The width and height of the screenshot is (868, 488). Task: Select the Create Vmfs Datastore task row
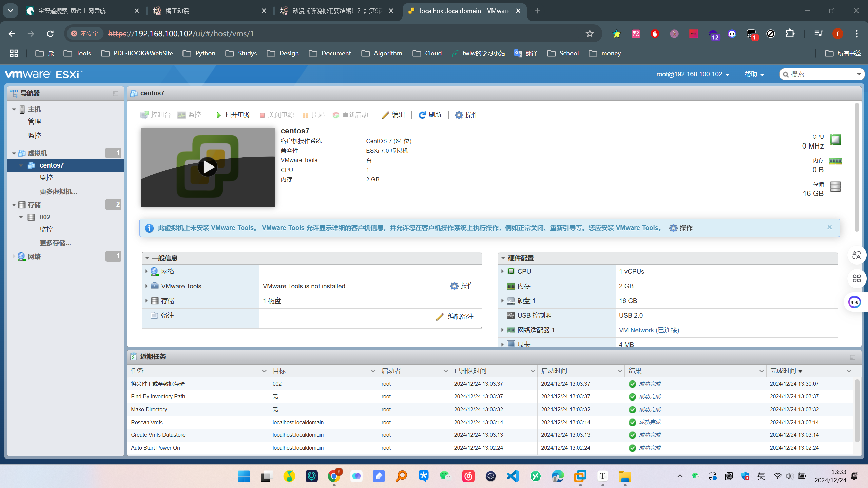point(490,435)
